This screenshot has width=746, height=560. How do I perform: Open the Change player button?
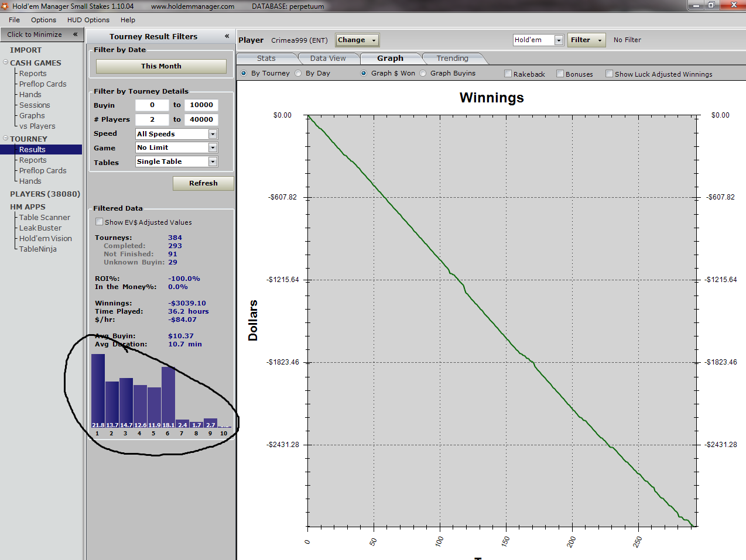point(357,40)
